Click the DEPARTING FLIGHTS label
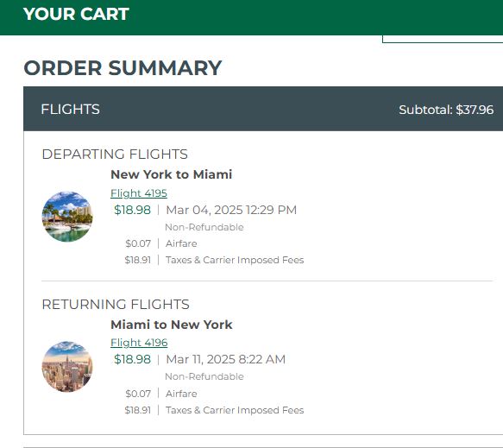This screenshot has height=448, width=503. coord(115,154)
